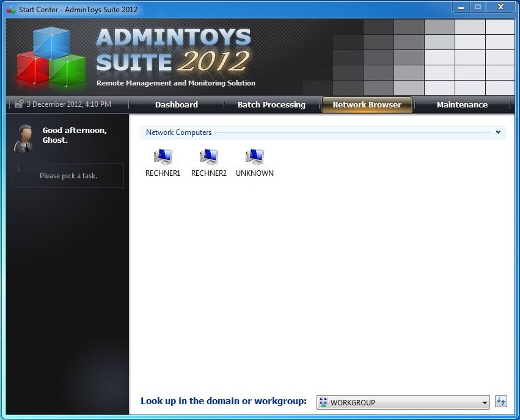This screenshot has height=420, width=520.
Task: Click the Network Computers heading
Action: coord(179,132)
